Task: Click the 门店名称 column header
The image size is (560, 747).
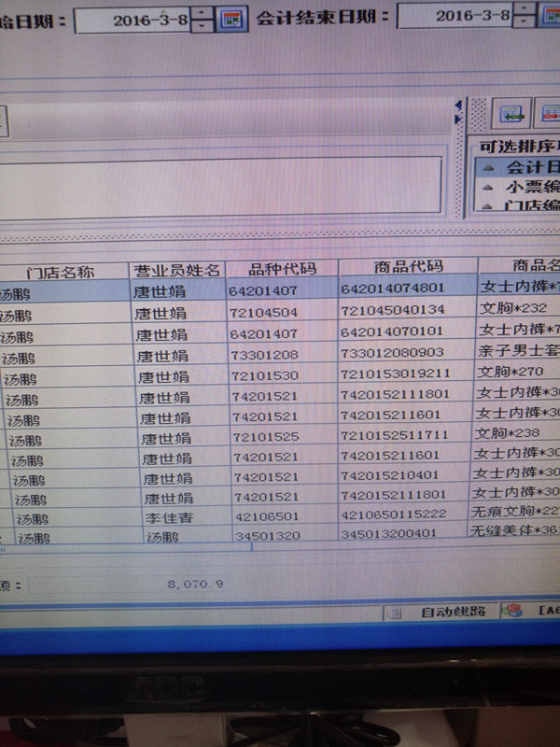Action: pos(62,271)
